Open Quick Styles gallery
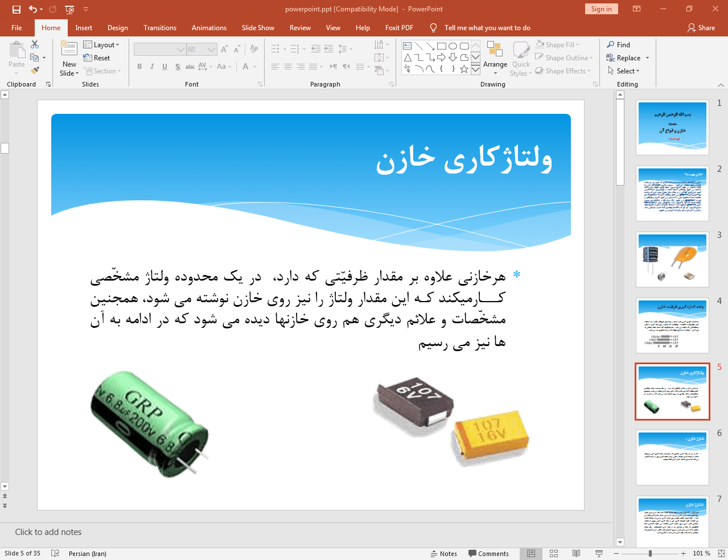The height and width of the screenshot is (560, 728). tap(521, 58)
